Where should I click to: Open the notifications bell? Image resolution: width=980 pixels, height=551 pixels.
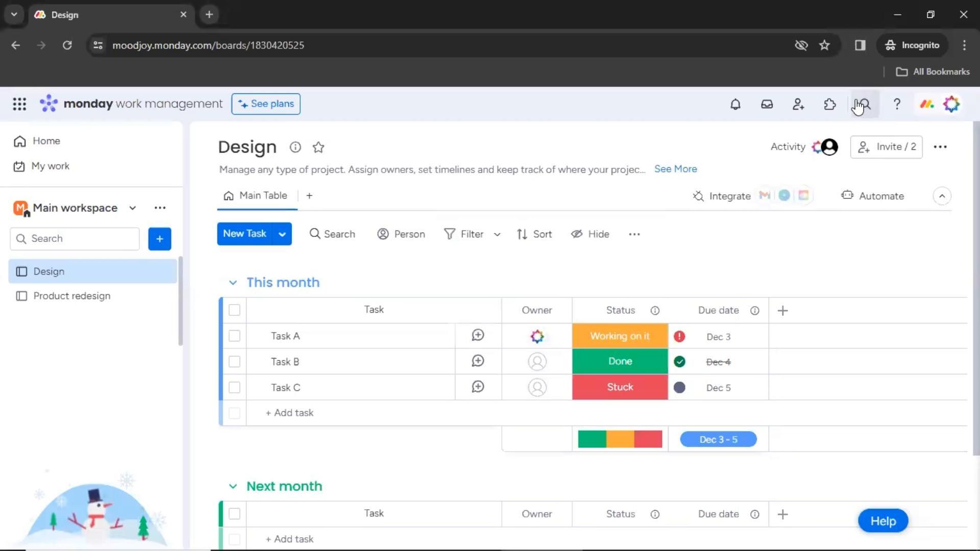point(735,104)
